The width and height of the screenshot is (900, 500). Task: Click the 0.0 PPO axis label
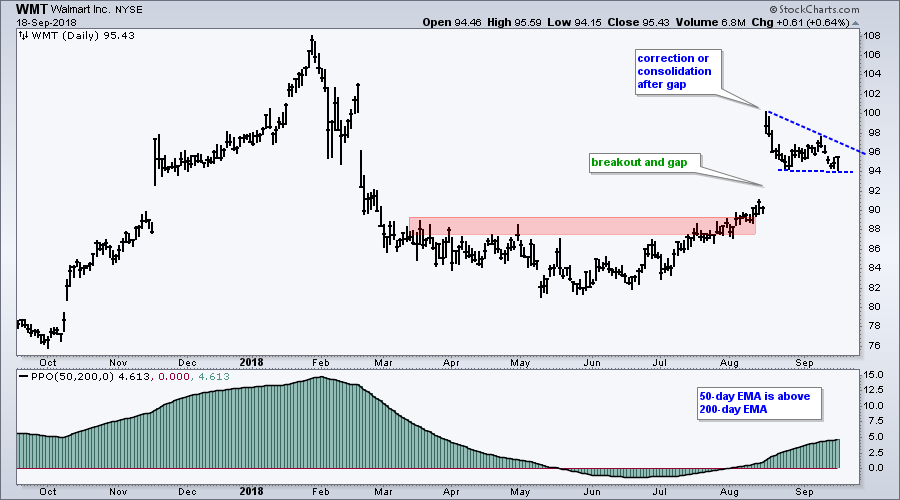click(875, 467)
